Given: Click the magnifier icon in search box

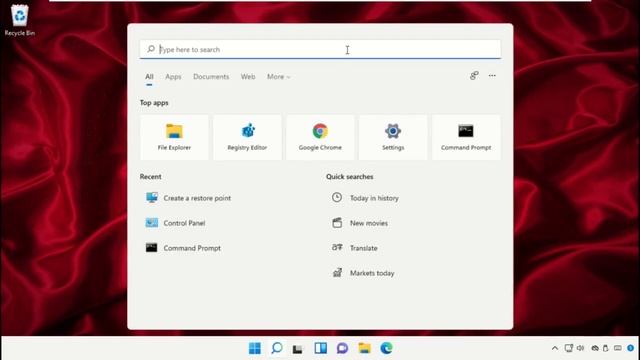Looking at the screenshot, I should tap(151, 49).
